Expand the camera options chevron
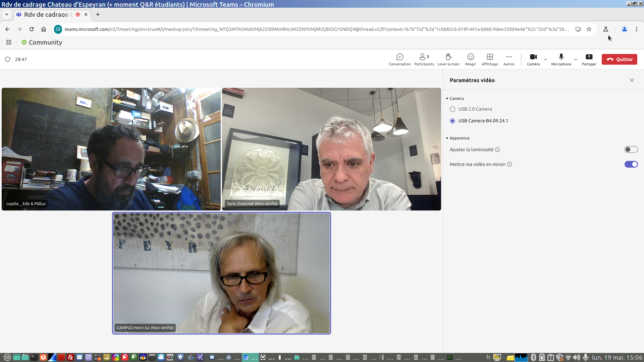The height and width of the screenshot is (362, 644). pos(545,60)
